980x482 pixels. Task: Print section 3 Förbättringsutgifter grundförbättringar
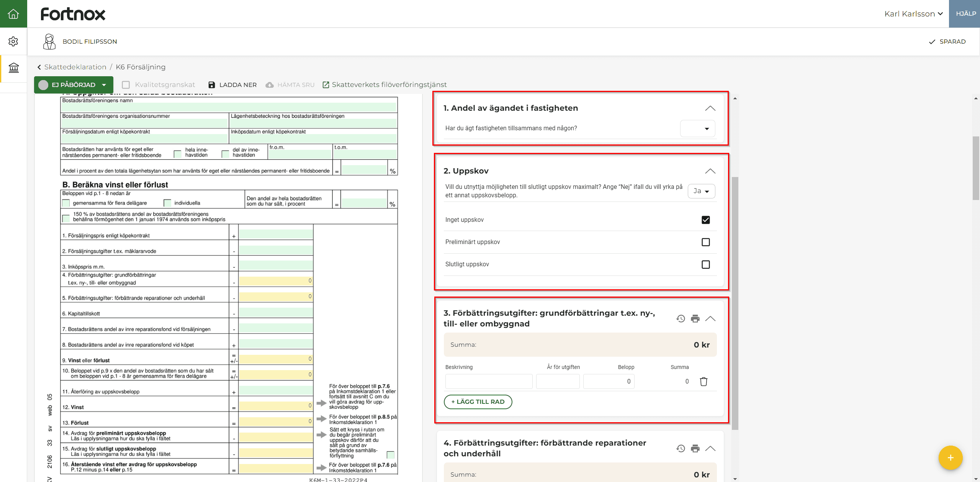tap(695, 318)
